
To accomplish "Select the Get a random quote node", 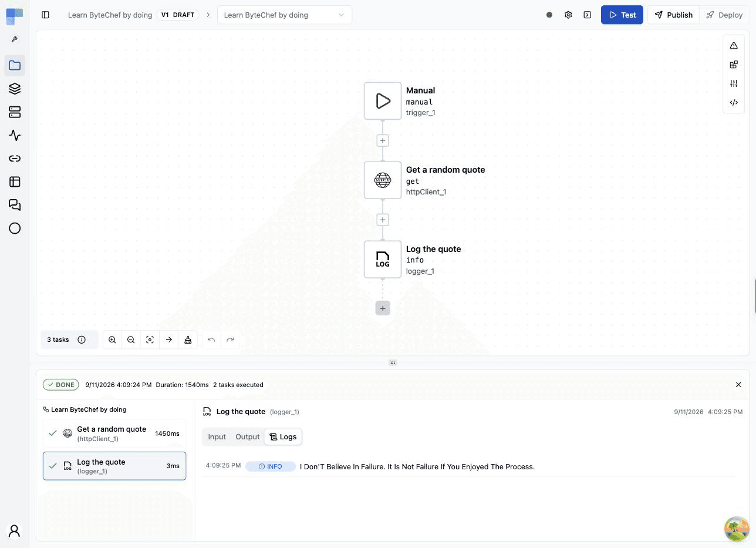I will point(383,180).
